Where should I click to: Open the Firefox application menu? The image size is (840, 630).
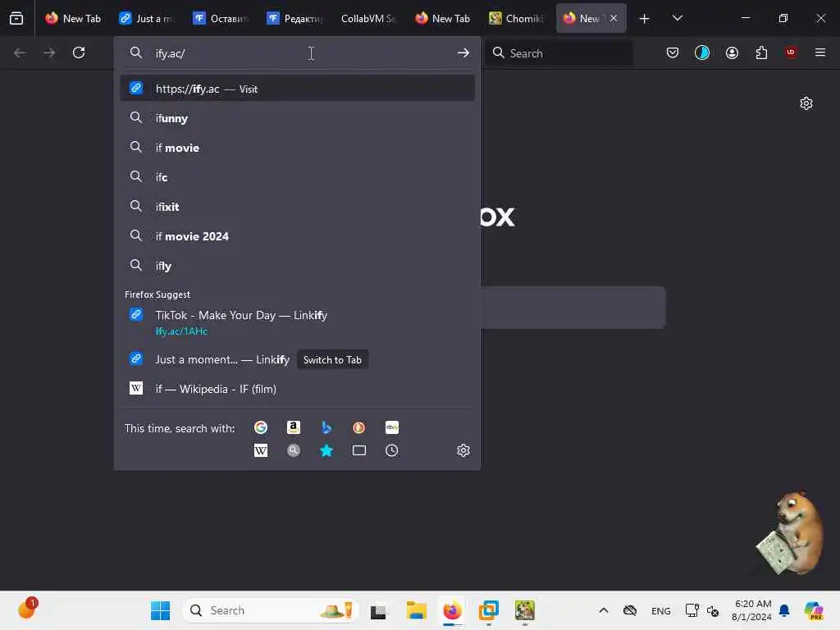[x=819, y=52]
